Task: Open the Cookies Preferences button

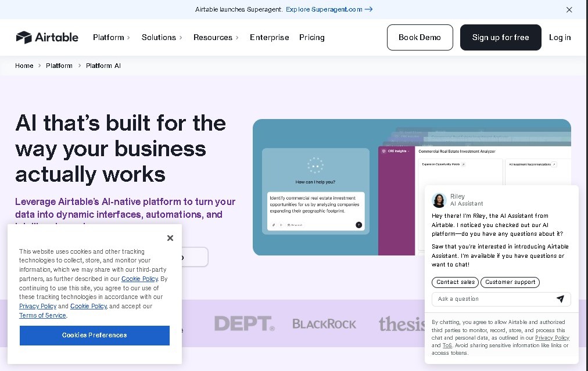Action: (x=95, y=335)
